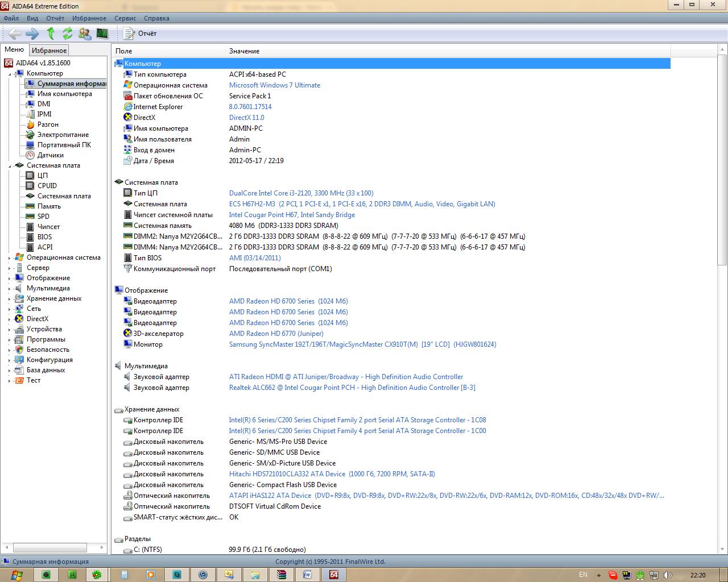Screen dimensions: 728x582
Task: Open the AMD Radeon HD 6770 (Juniper) link
Action: (x=276, y=334)
